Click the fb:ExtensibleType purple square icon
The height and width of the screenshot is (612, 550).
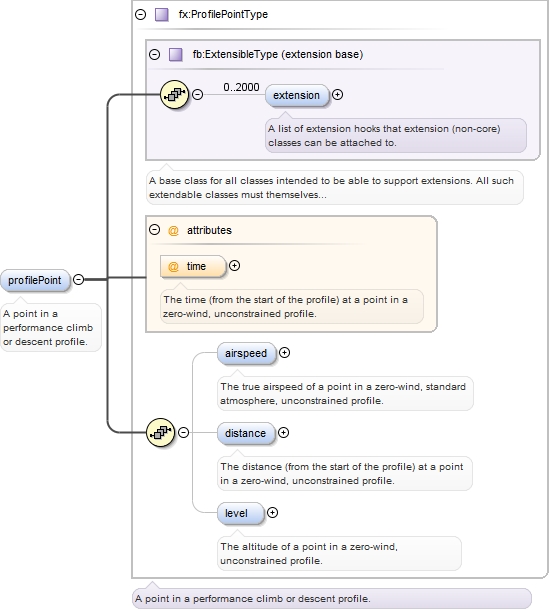coord(176,54)
